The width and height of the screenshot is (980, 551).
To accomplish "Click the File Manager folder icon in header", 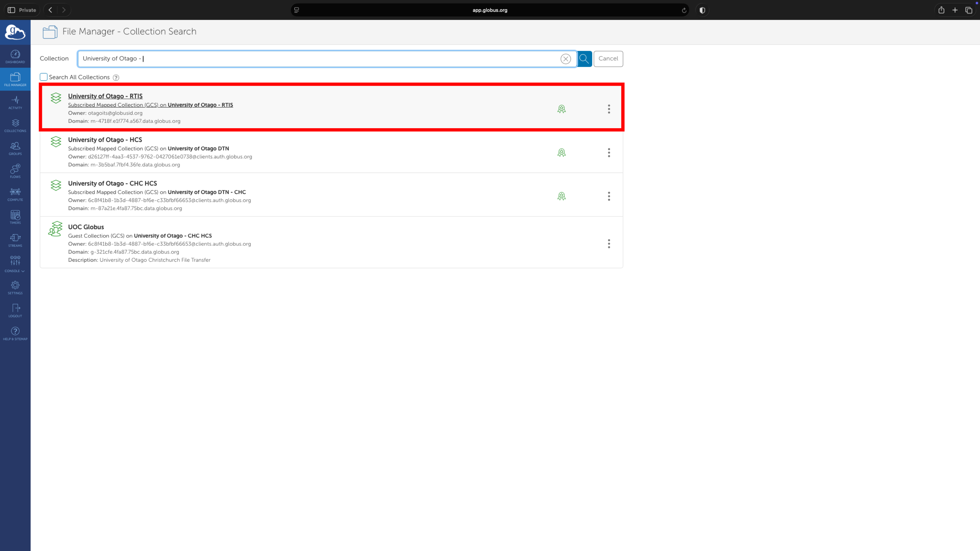I will (x=50, y=32).
